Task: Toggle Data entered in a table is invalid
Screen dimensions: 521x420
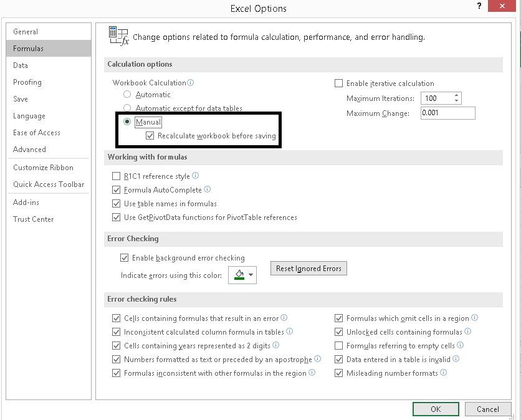Action: point(338,359)
